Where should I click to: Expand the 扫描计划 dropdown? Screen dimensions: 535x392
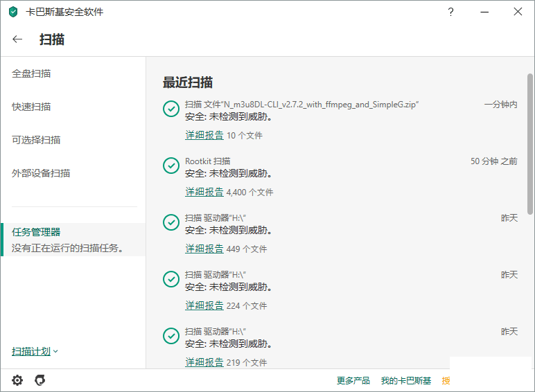click(35, 351)
